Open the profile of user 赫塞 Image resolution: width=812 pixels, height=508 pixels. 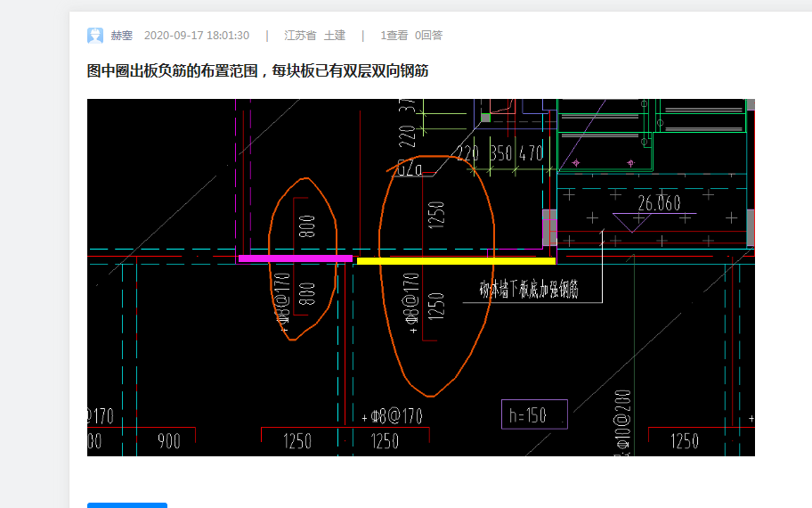122,36
